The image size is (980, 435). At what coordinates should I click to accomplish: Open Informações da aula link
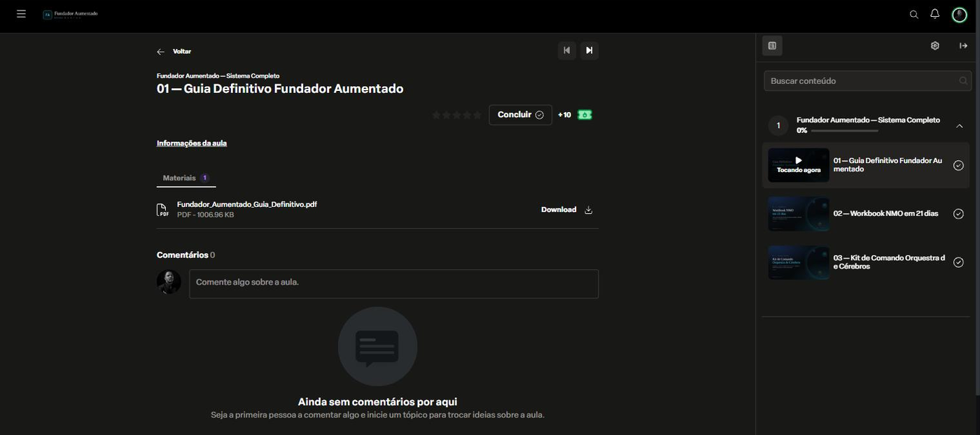tap(192, 143)
